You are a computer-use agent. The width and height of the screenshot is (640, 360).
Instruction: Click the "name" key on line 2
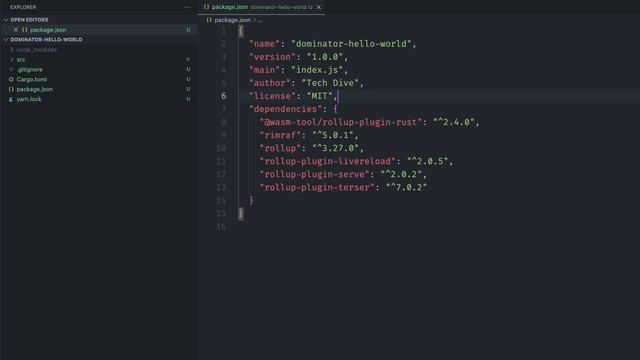coord(264,44)
